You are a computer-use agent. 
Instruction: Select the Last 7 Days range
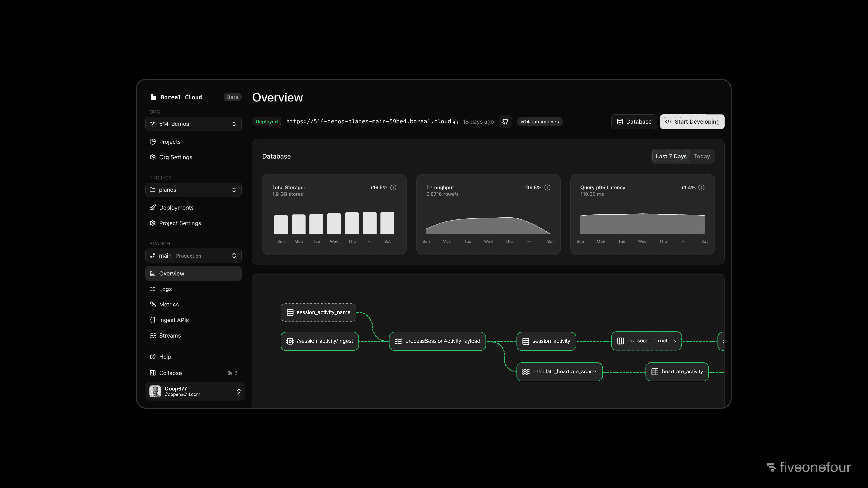(x=671, y=156)
